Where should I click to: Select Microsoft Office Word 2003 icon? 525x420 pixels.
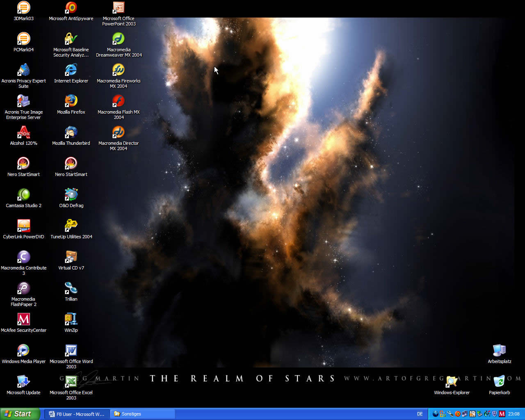click(x=71, y=356)
